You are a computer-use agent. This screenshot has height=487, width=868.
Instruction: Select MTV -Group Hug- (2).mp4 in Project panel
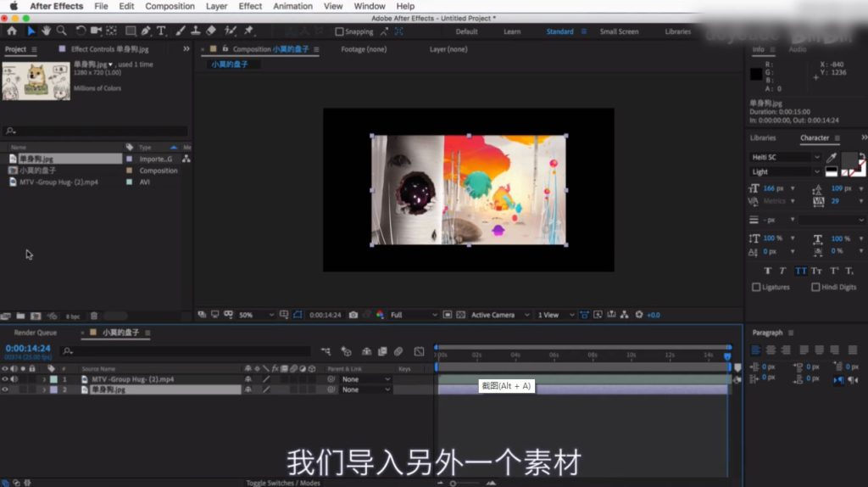pyautogui.click(x=58, y=182)
